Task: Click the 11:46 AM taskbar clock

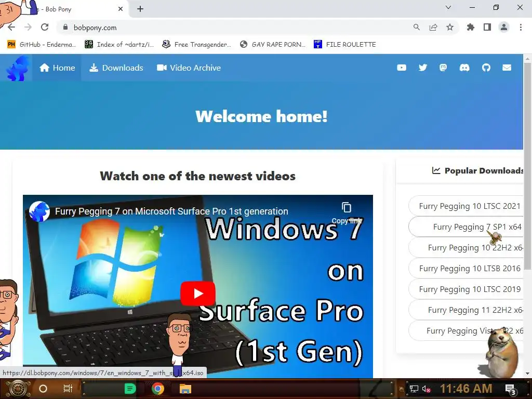Action: click(x=466, y=389)
